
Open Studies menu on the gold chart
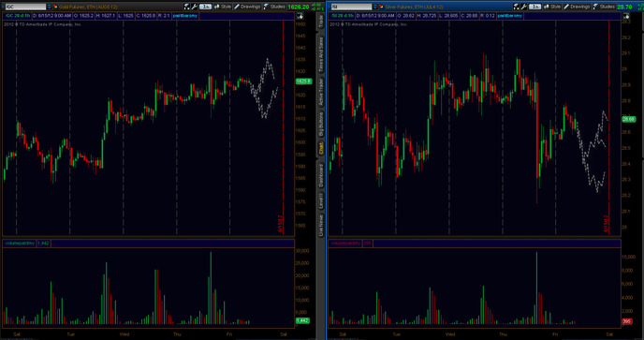tap(274, 7)
